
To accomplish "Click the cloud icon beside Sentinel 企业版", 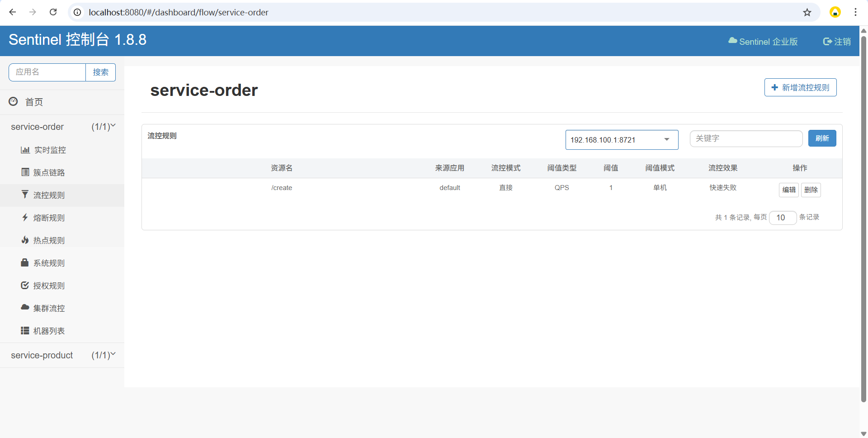I will click(x=732, y=41).
